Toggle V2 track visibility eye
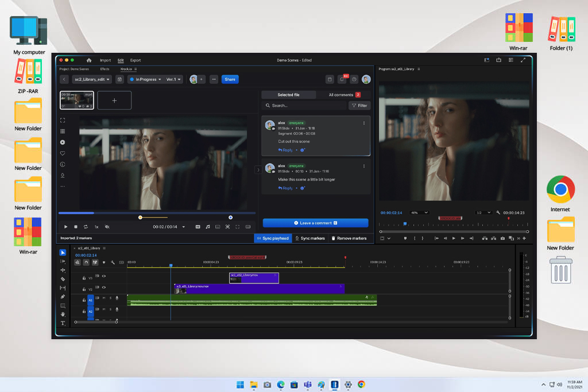The width and height of the screenshot is (588, 392). [x=104, y=288]
